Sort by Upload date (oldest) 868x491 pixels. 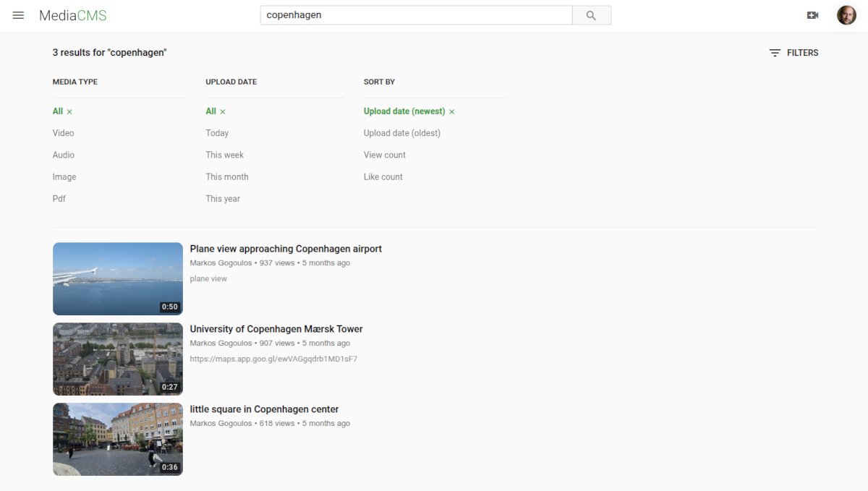[401, 133]
